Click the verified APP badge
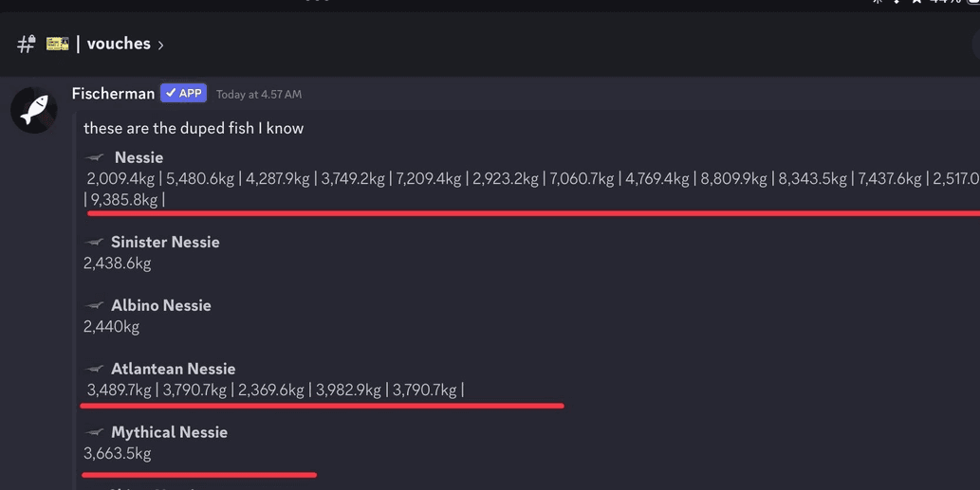This screenshot has width=980, height=490. 183,93
